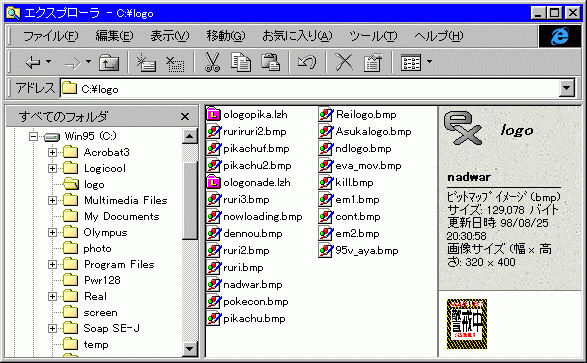The width and height of the screenshot is (587, 363).
Task: Select the 95v_aya.bmp file icon
Action: pos(326,250)
